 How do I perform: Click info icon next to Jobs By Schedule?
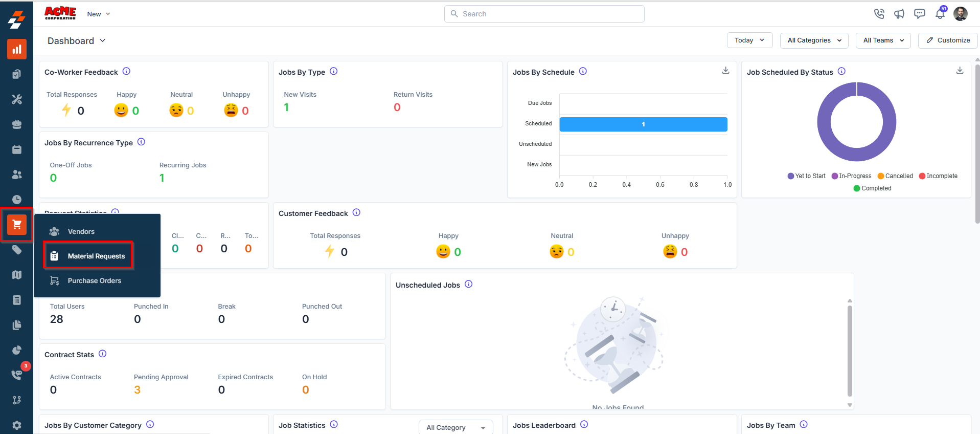click(583, 71)
